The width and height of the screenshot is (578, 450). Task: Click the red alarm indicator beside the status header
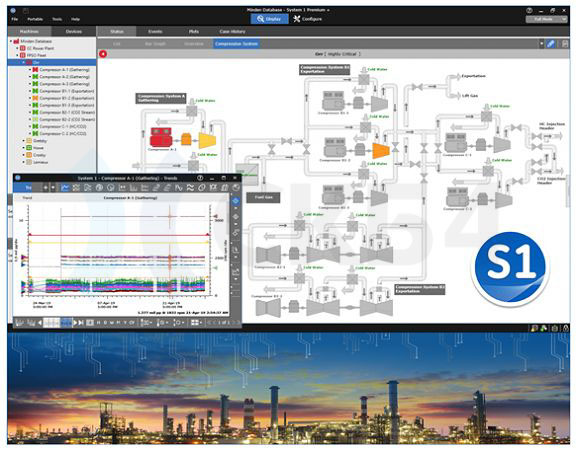(x=103, y=54)
